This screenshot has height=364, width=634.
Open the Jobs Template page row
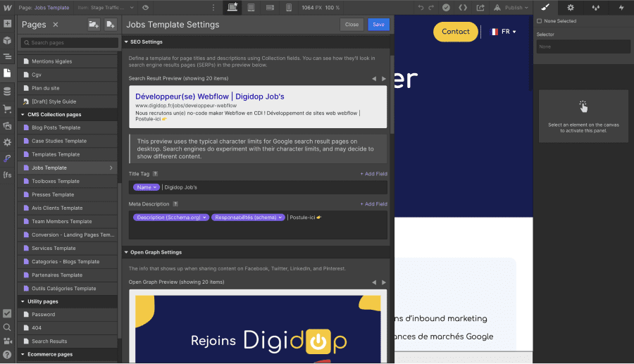68,168
